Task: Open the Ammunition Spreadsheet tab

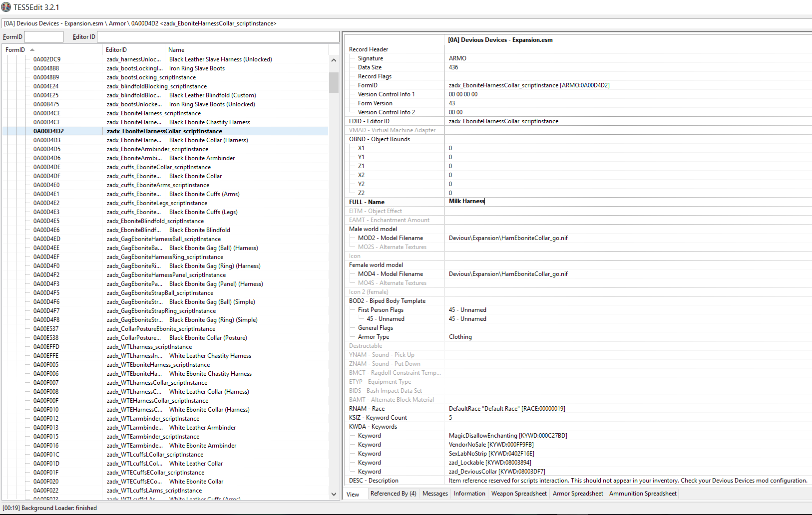Action: click(643, 494)
